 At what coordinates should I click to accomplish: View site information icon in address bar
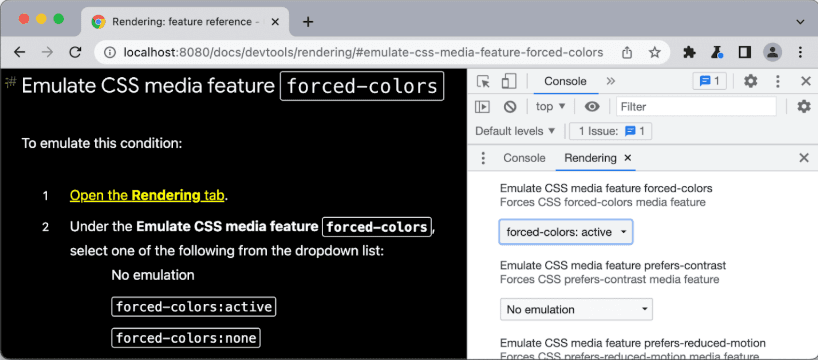[x=110, y=52]
